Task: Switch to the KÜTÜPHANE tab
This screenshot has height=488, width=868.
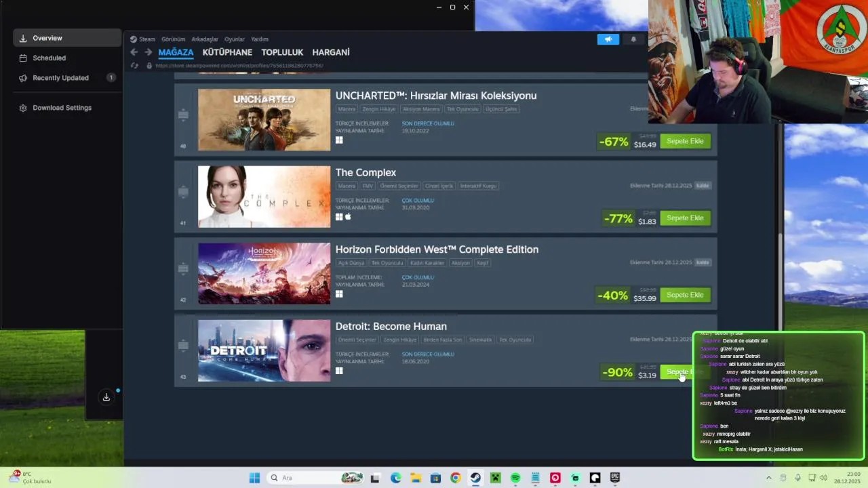Action: pyautogui.click(x=227, y=52)
